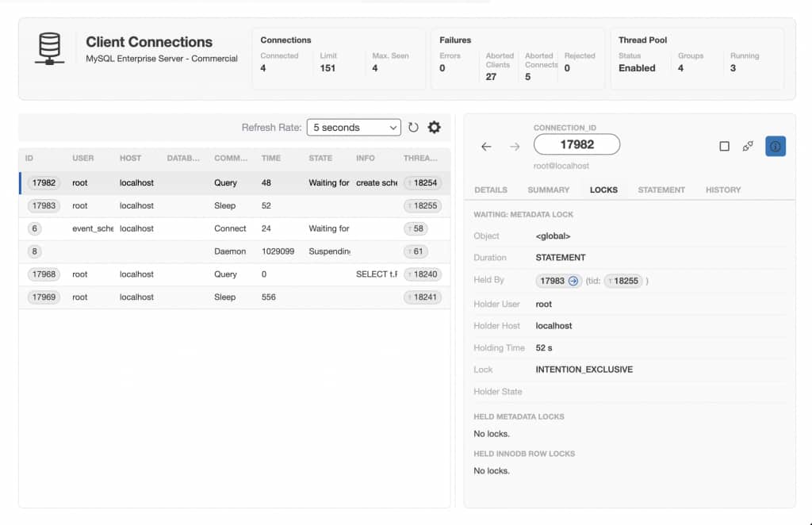Viewport: 812px width, 525px height.
Task: Click the CONNECTION_ID 17982 field
Action: pos(576,144)
